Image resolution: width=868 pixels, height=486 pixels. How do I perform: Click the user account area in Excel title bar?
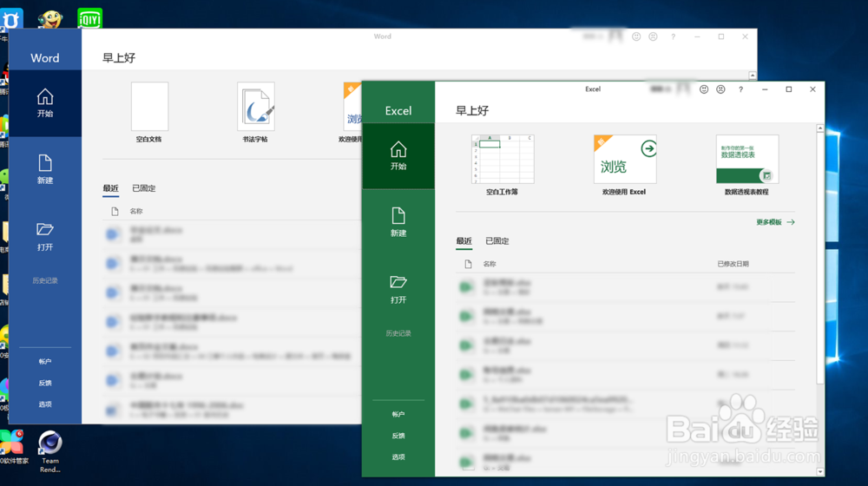coord(669,89)
